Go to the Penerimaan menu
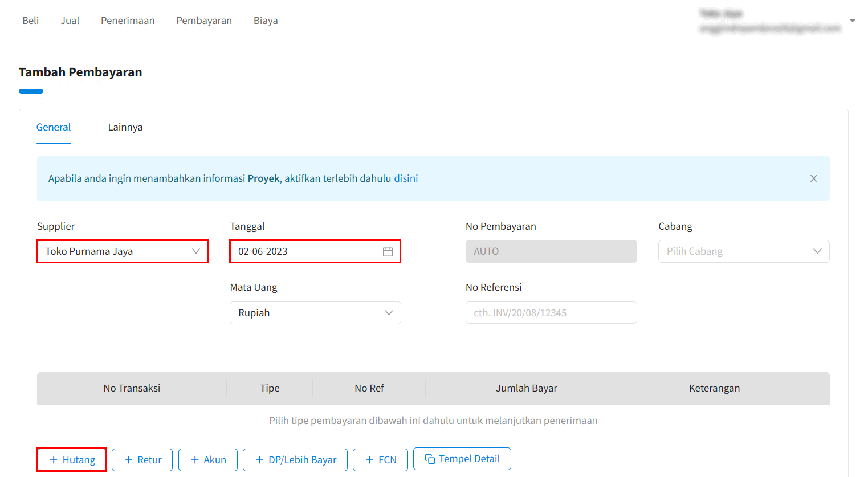The width and height of the screenshot is (868, 477). (x=128, y=21)
